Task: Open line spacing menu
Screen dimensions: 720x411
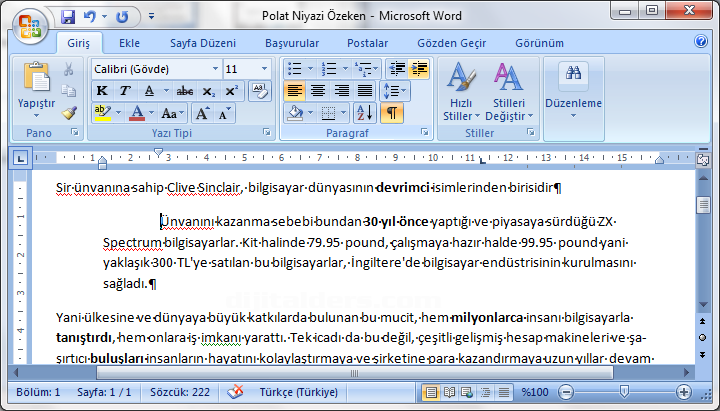Action: pyautogui.click(x=394, y=91)
